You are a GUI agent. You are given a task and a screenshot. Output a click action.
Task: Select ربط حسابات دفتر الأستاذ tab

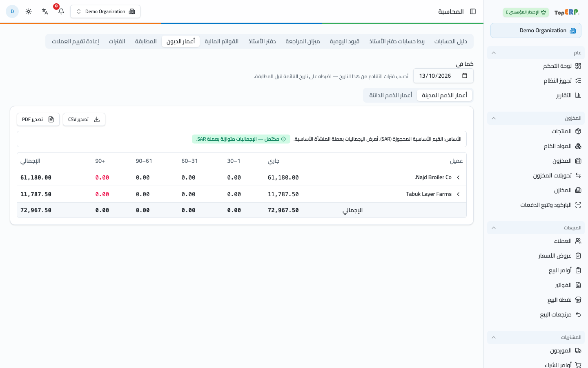[x=397, y=41]
